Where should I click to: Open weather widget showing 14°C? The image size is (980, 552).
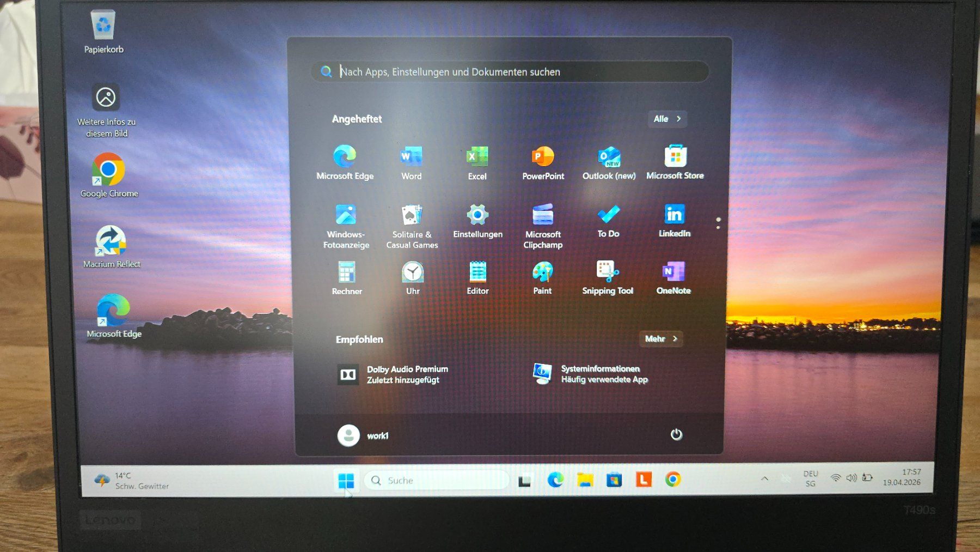click(x=131, y=481)
